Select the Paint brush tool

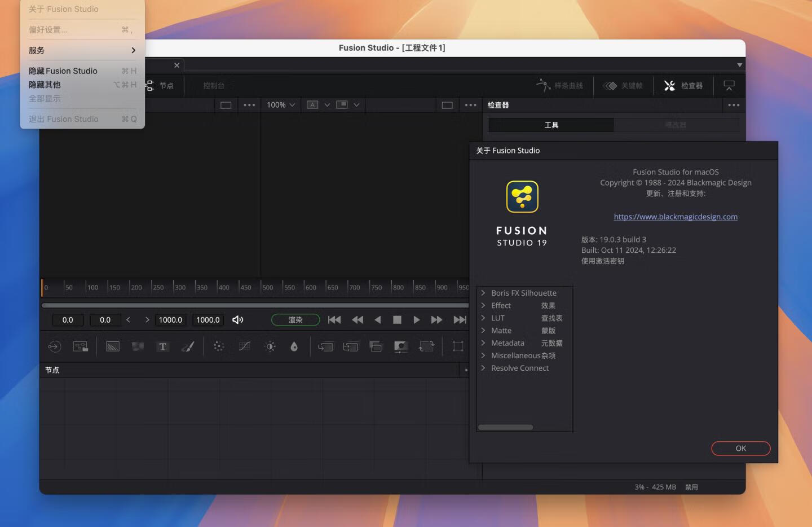click(188, 346)
